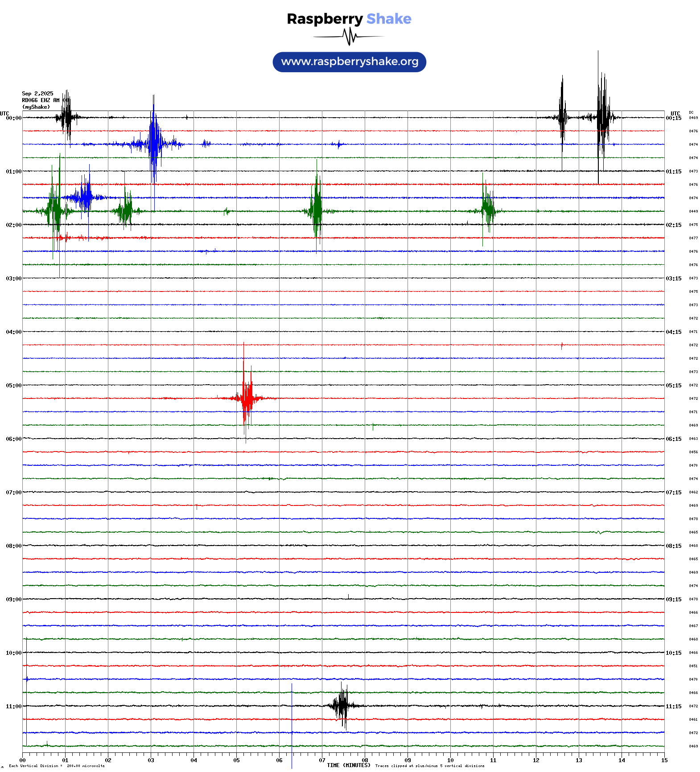Viewport: 700px width, 772px height.
Task: Open the www.raspberryshake.org link banner
Action: tap(349, 62)
